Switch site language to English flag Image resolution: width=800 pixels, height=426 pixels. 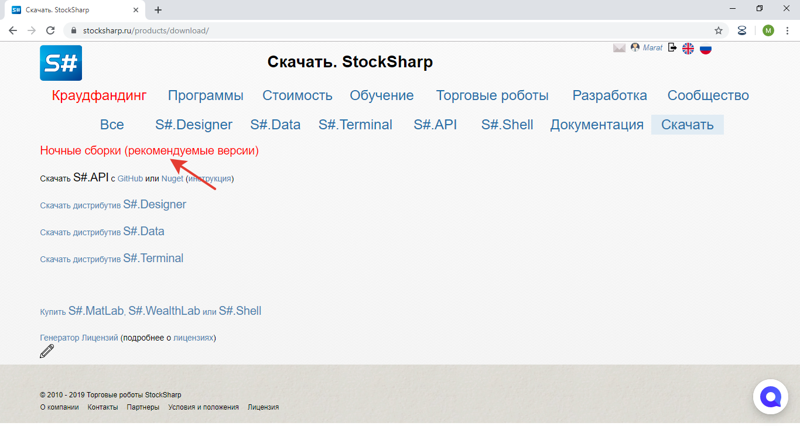tap(688, 48)
